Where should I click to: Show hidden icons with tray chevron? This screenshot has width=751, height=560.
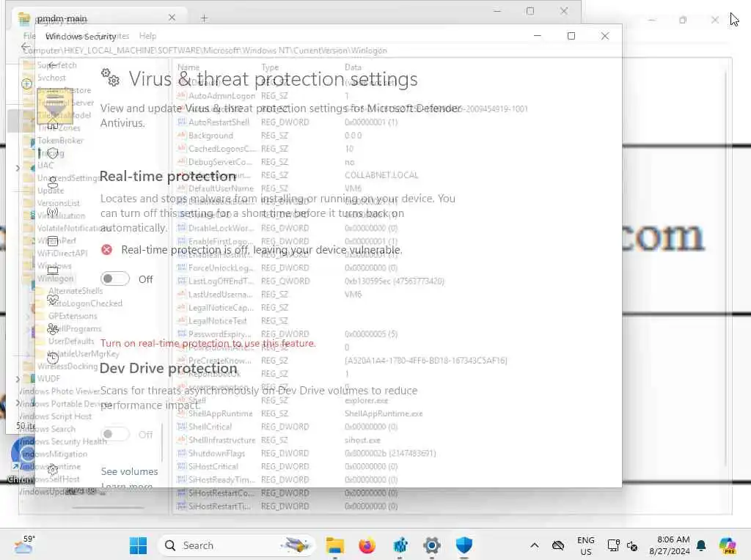tap(535, 545)
